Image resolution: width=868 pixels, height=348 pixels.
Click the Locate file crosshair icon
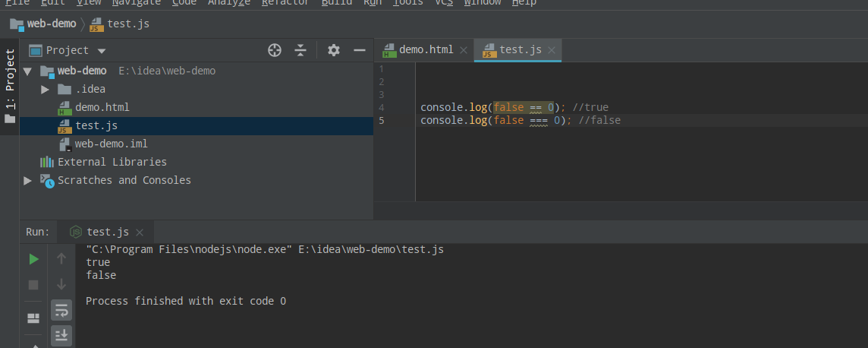click(x=275, y=50)
